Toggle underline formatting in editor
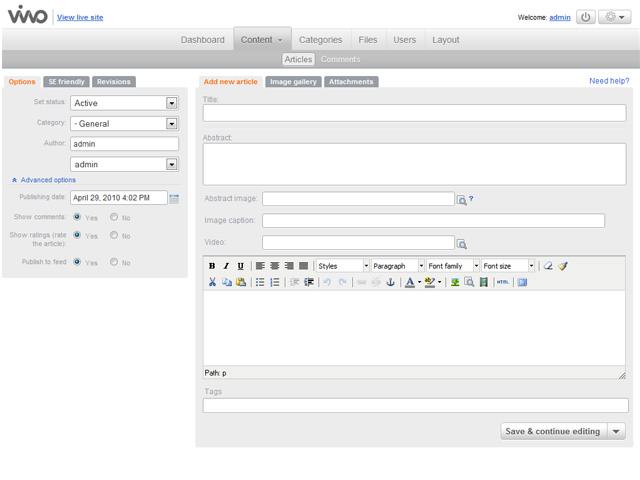The height and width of the screenshot is (480, 640). pyautogui.click(x=240, y=266)
